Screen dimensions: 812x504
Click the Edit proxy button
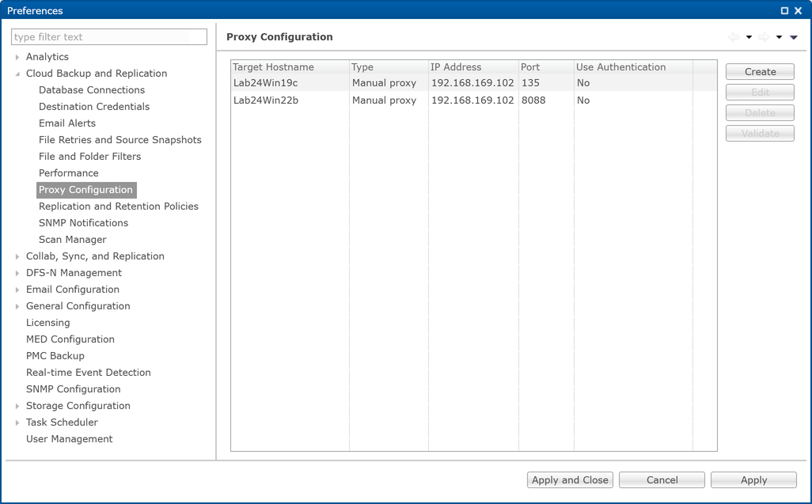click(760, 92)
